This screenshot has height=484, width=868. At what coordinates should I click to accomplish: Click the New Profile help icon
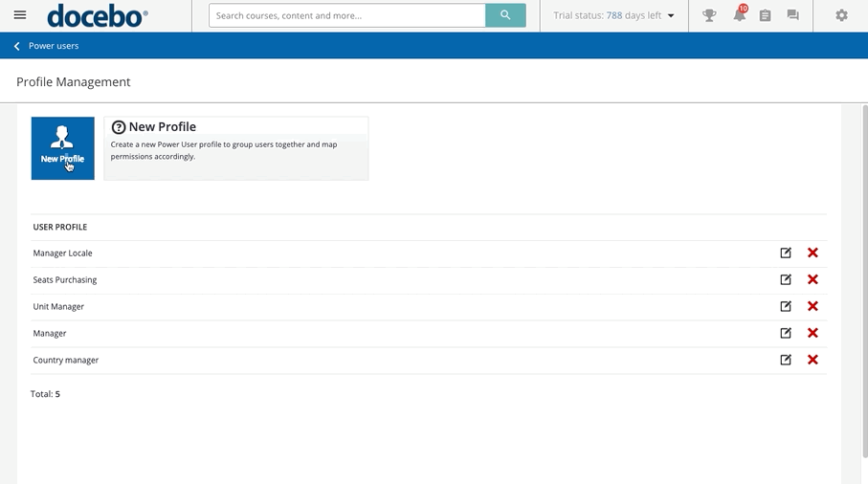click(119, 127)
